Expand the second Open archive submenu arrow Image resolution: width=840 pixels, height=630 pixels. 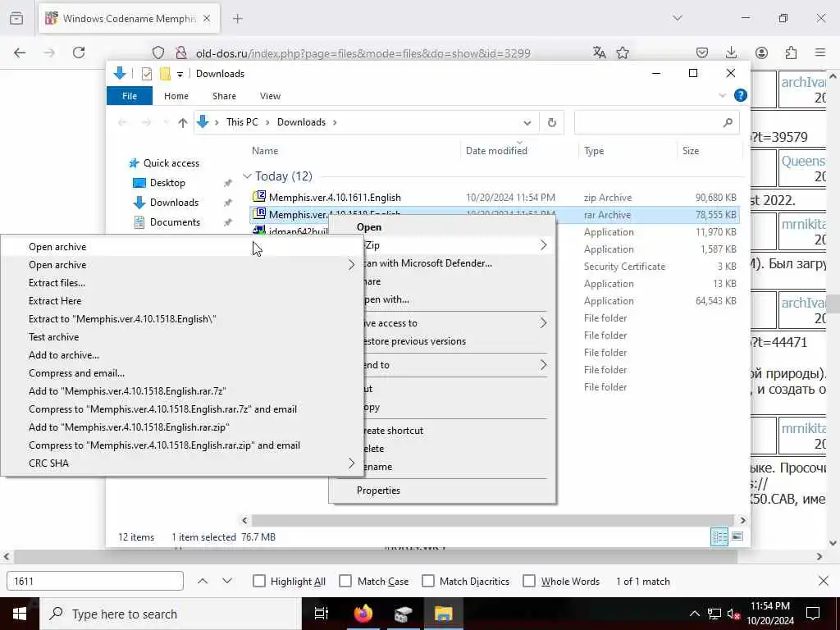pyautogui.click(x=351, y=265)
